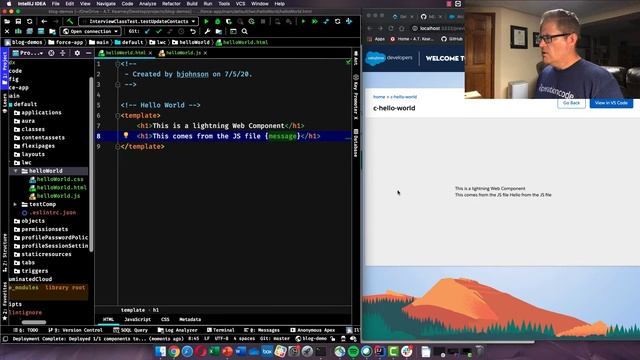This screenshot has width=640, height=360.
Task: Click the Run with Coverage shield icon
Action: tap(229, 21)
